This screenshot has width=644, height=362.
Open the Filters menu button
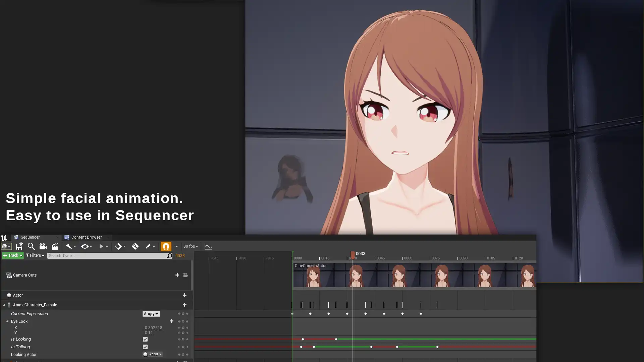click(35, 255)
